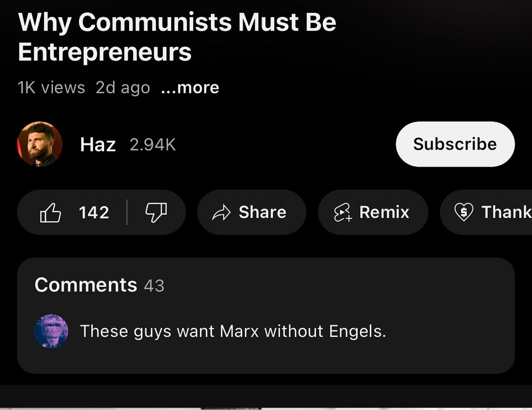
Task: Click the Remix shorts icon
Action: coord(343,213)
